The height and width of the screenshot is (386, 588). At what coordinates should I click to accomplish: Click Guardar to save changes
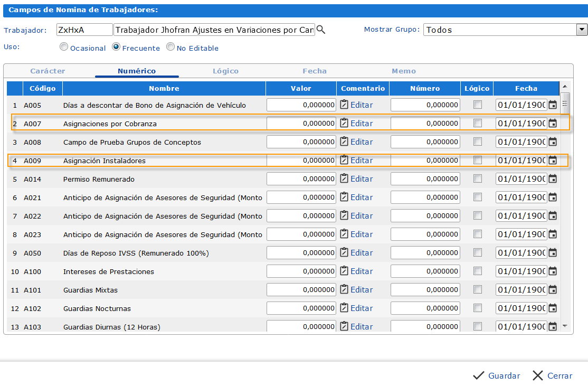tap(497, 376)
